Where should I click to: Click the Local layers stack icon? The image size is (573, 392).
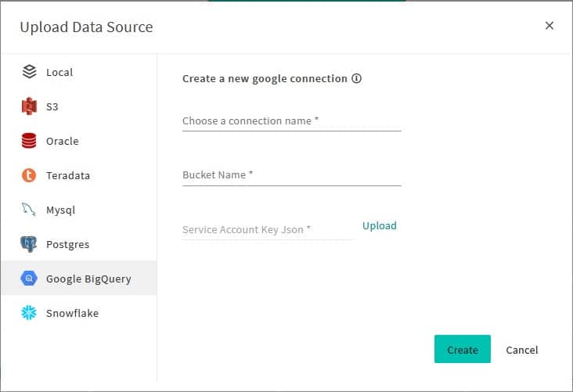(x=29, y=72)
